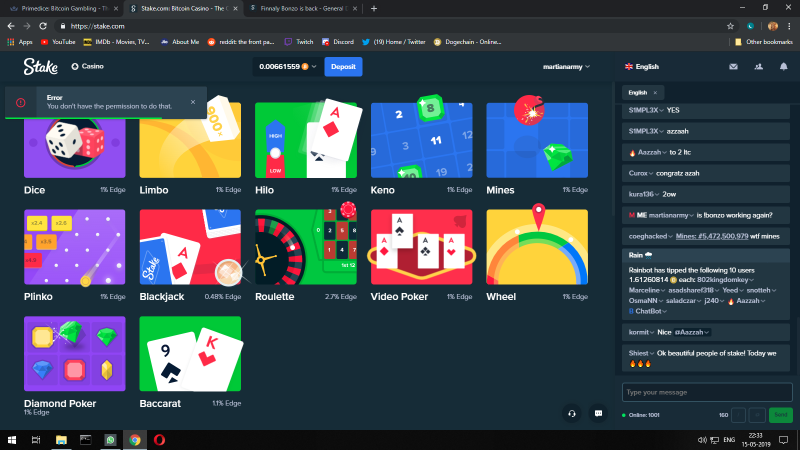Open the YouTube bookmark

[58, 42]
